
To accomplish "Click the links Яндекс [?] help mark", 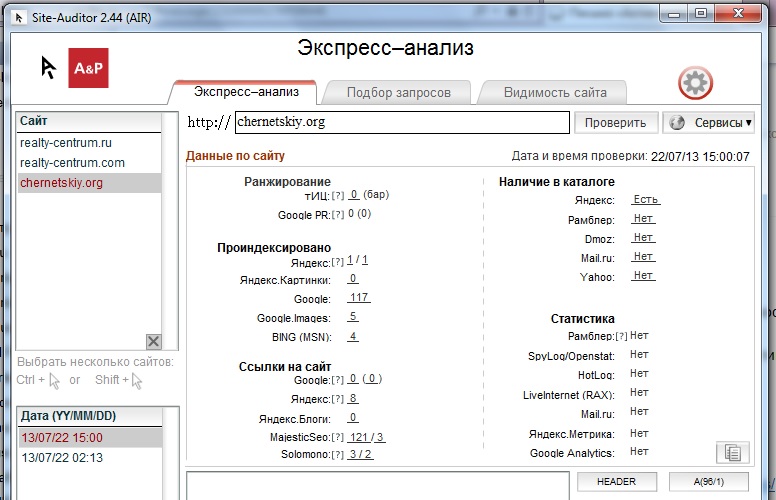I will tap(338, 399).
